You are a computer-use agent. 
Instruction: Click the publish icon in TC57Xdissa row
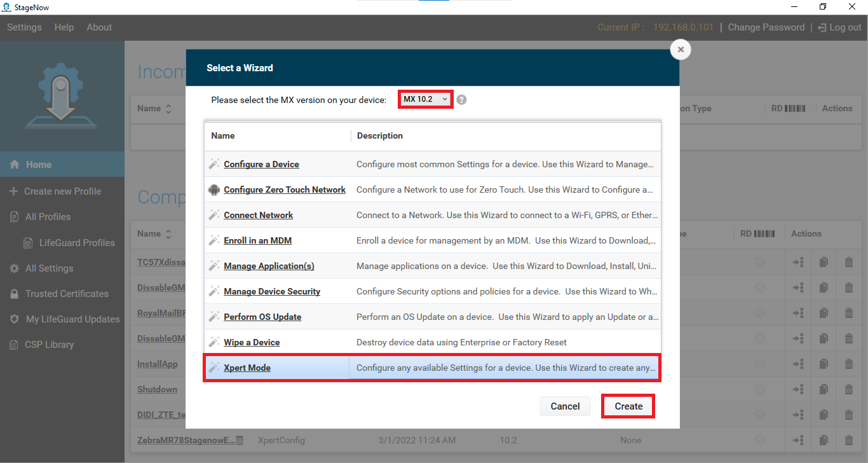[798, 262]
